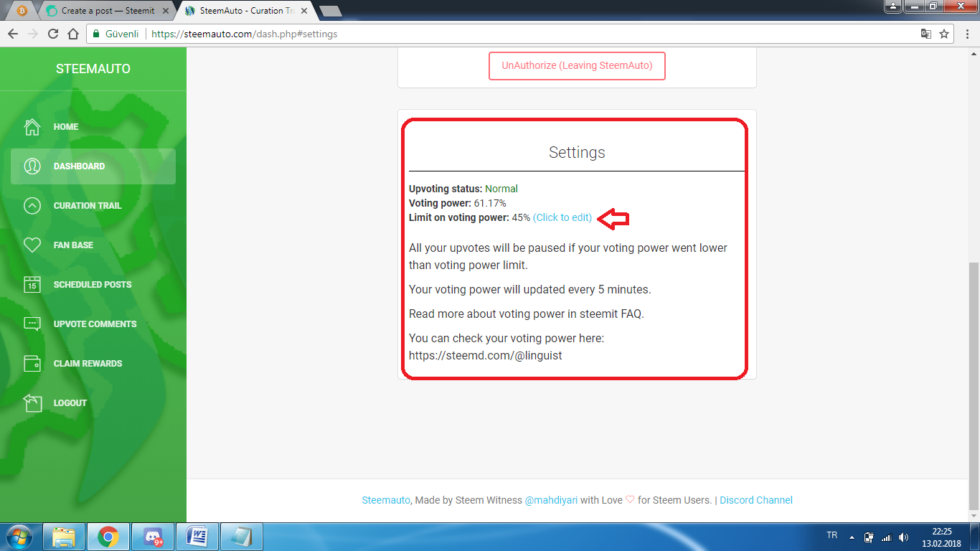Click the STEEMAUTO sidebar title
The height and width of the screenshot is (551, 980).
coord(93,69)
